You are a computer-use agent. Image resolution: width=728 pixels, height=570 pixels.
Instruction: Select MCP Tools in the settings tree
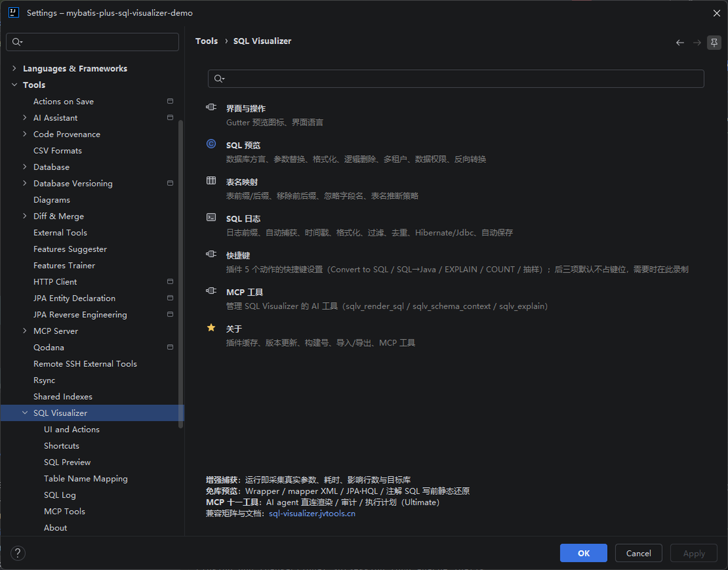65,512
